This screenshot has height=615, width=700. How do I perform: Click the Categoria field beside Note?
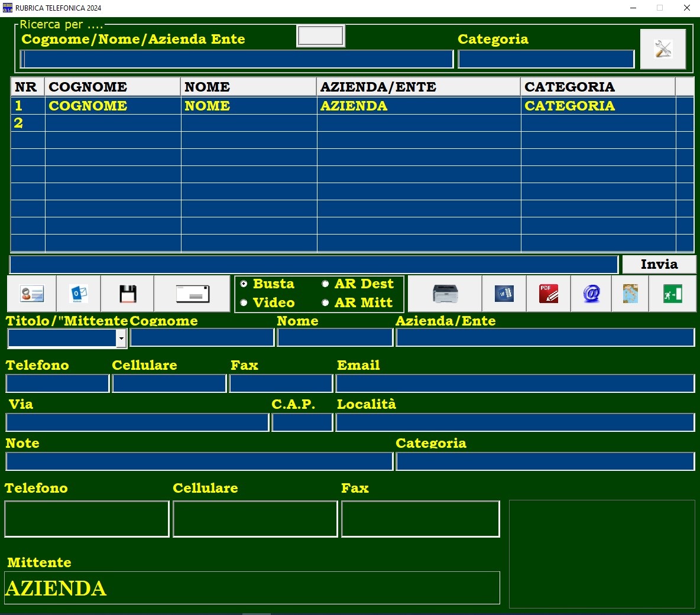point(545,461)
